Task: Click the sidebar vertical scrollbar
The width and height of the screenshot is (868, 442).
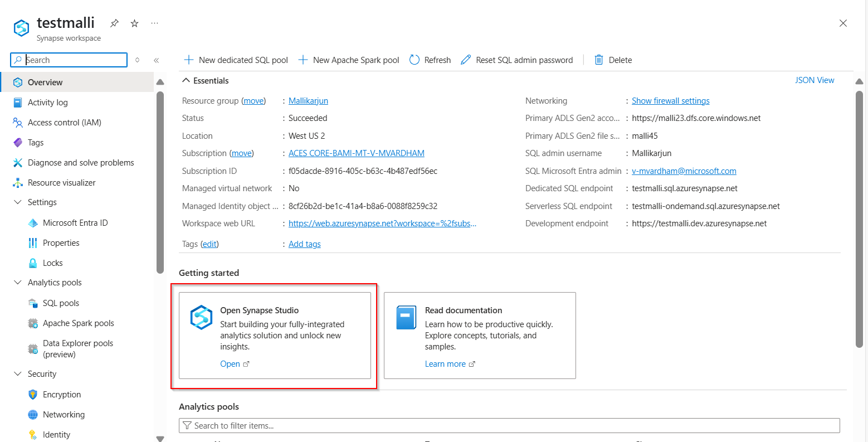Action: (160, 182)
